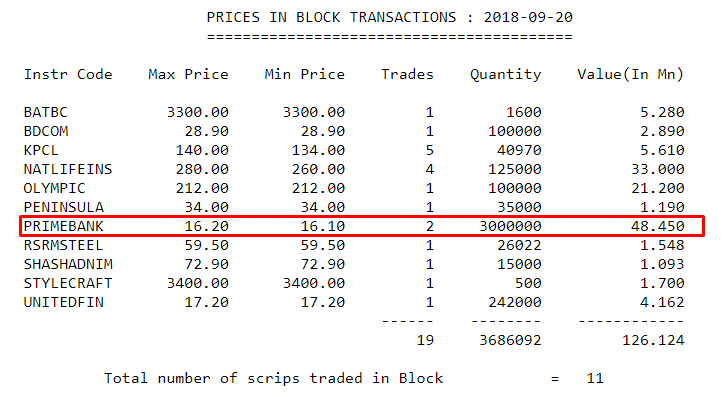The height and width of the screenshot is (397, 724).
Task: Click the Trades column header
Action: click(407, 74)
